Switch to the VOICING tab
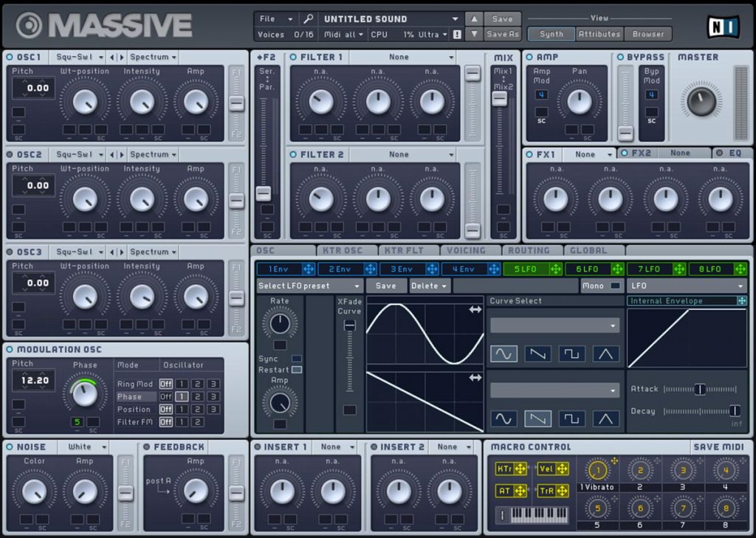Screen dimensions: 756x538 click(467, 251)
